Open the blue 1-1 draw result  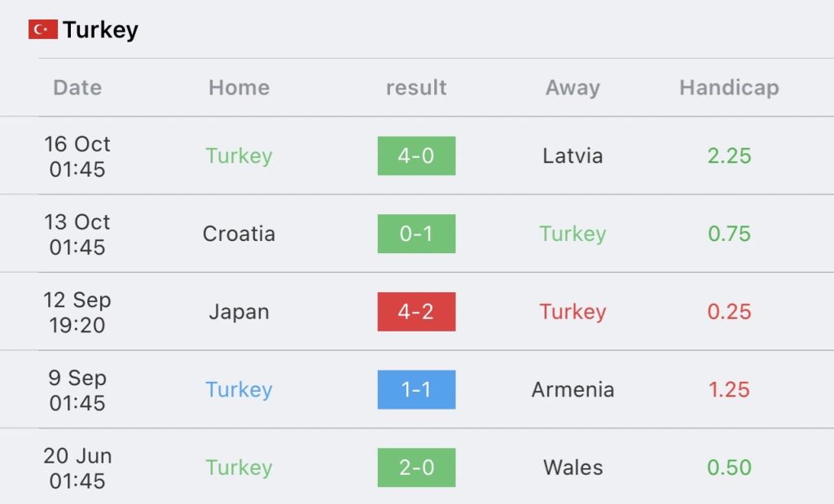click(416, 390)
